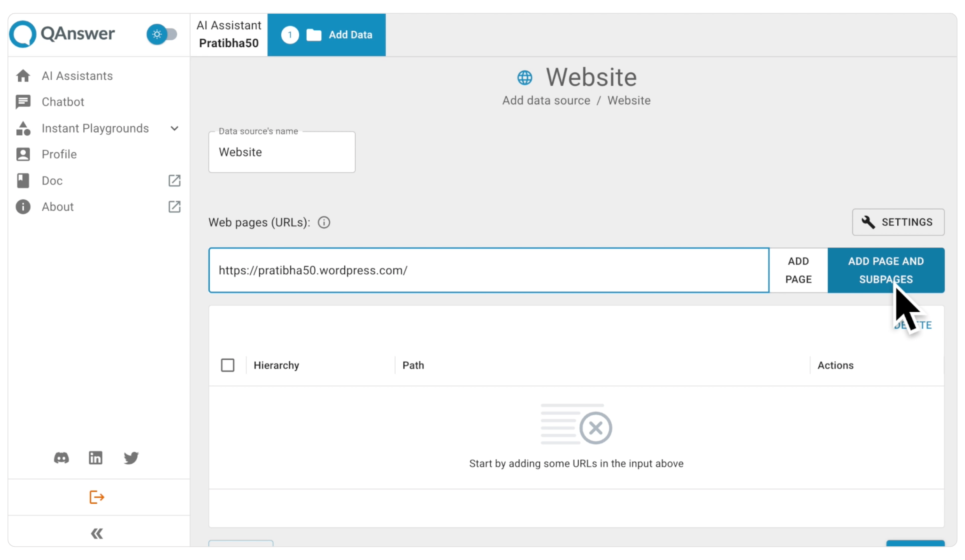Image resolution: width=965 pixels, height=560 pixels.
Task: Click the QAnswer logo icon
Action: [x=23, y=34]
